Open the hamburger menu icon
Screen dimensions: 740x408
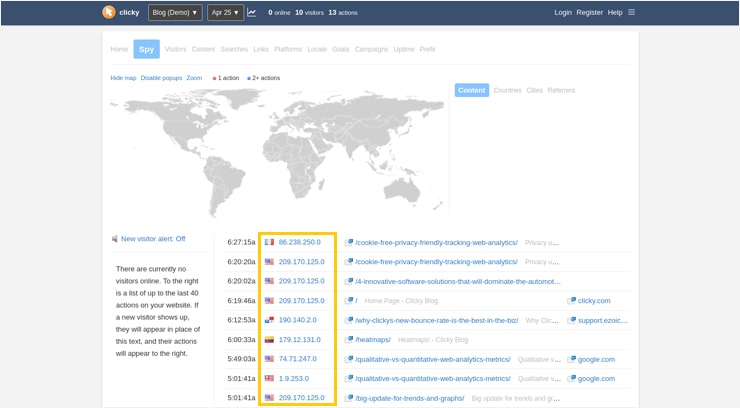(x=631, y=13)
